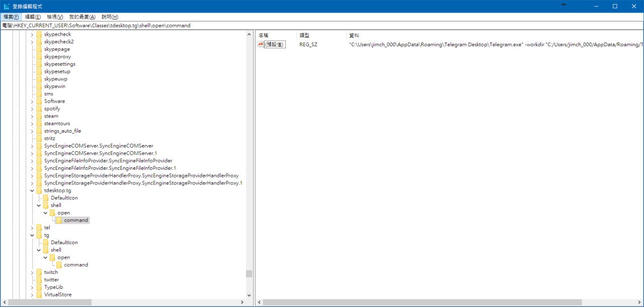644x307 pixels.
Task: Sort values by the 類型 column header
Action: [304, 35]
